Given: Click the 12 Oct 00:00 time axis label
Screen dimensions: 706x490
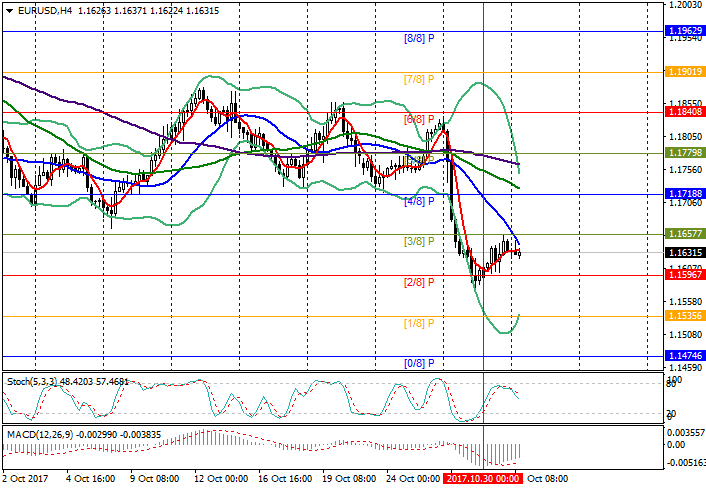Looking at the screenshot, I should point(219,480).
